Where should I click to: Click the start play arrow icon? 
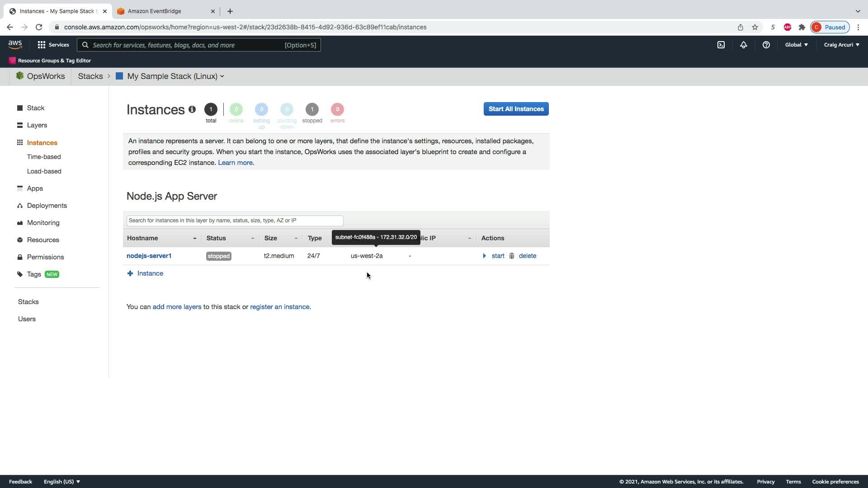coord(484,256)
